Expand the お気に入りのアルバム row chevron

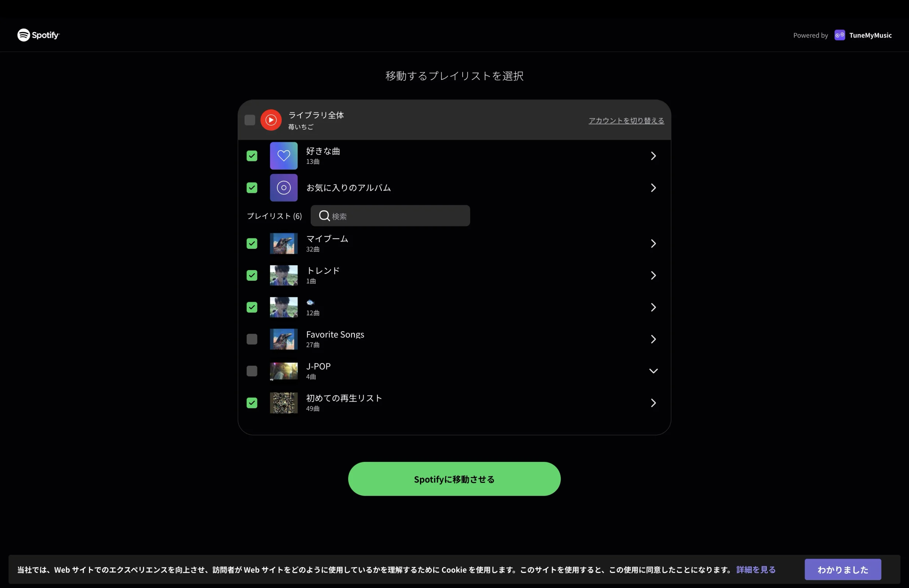[x=653, y=188]
